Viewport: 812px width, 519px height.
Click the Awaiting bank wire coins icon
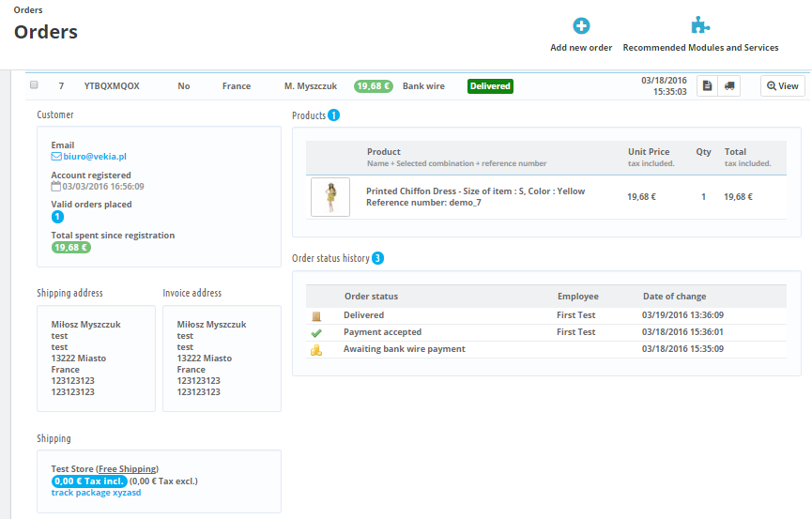pyautogui.click(x=317, y=350)
